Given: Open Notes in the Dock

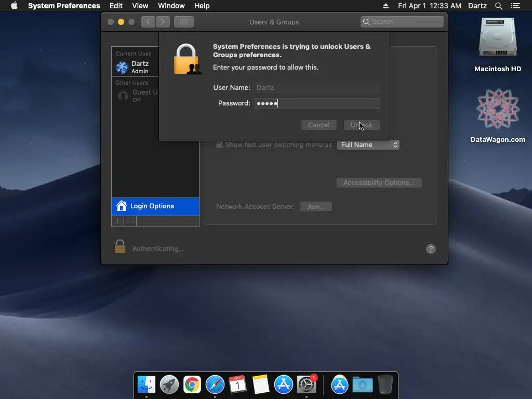Looking at the screenshot, I should [x=261, y=384].
